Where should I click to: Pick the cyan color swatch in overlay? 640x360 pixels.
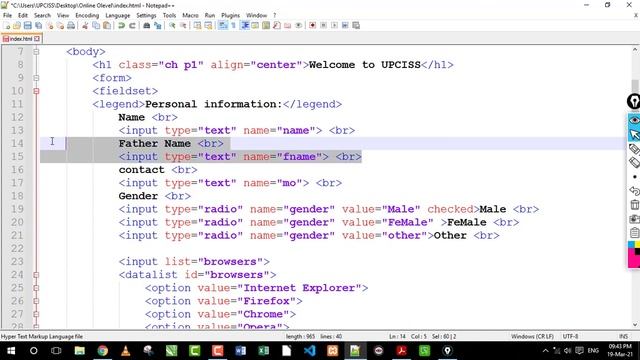[x=631, y=244]
